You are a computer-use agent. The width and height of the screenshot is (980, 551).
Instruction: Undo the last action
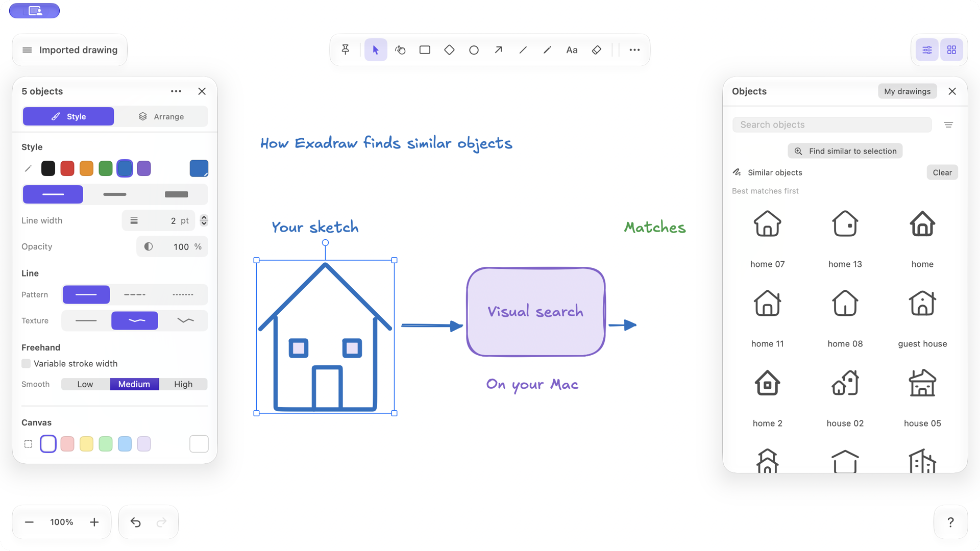coord(135,522)
